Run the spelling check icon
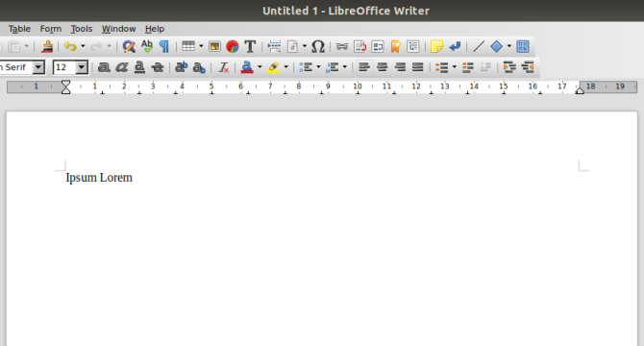 pos(147,46)
